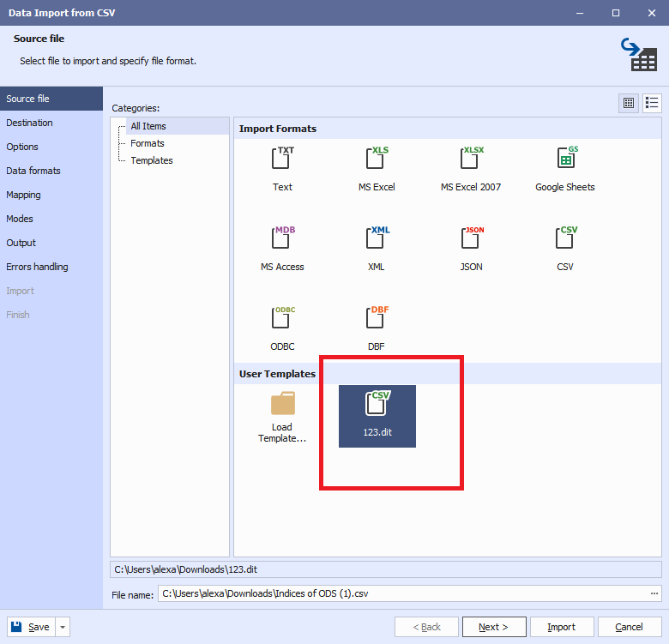Open the Modes wizard step
The height and width of the screenshot is (644, 669).
51,219
